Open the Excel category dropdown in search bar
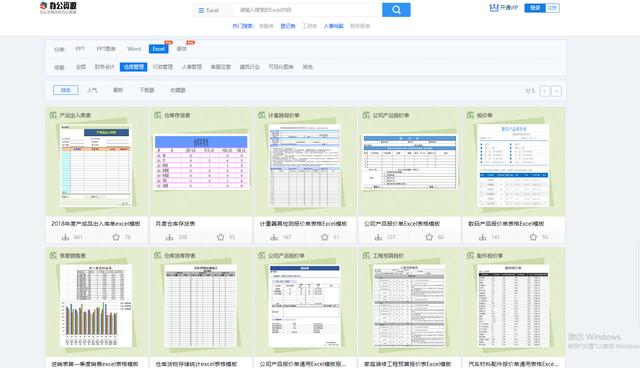 209,10
